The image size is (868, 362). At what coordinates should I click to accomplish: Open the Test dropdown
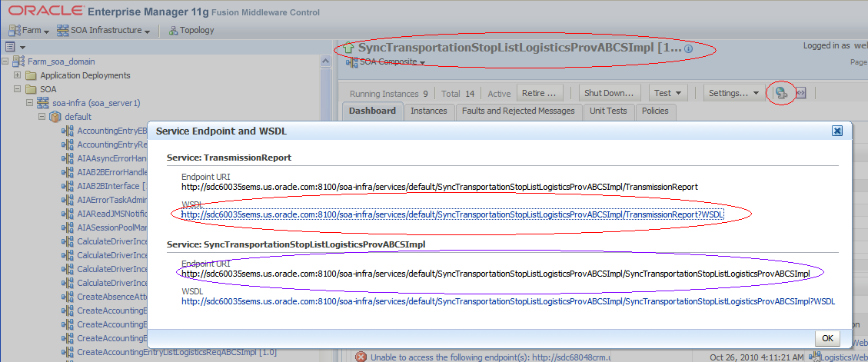click(667, 93)
